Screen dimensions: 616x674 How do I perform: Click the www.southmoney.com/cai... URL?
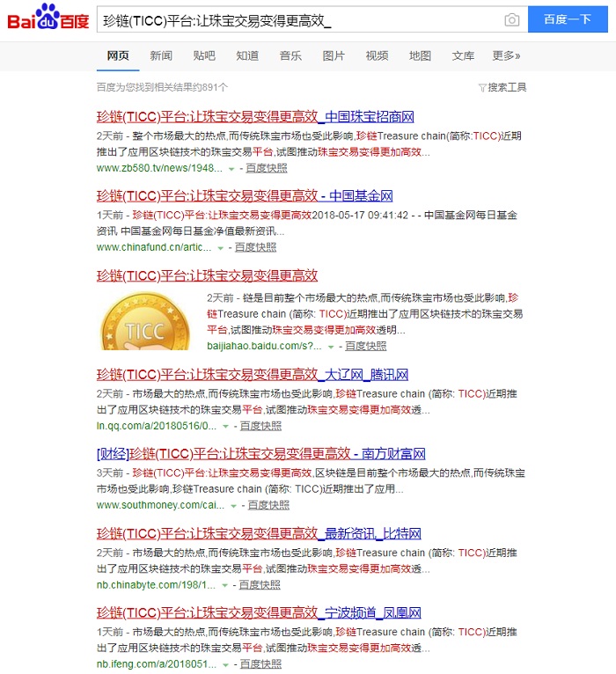point(160,505)
